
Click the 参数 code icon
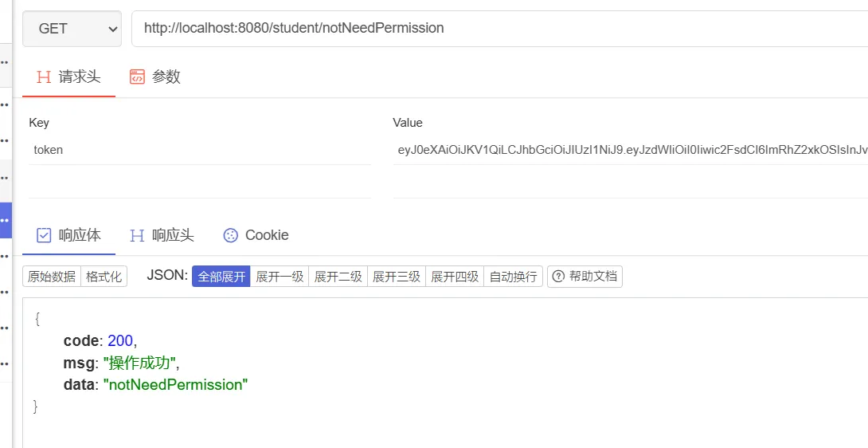pos(137,77)
